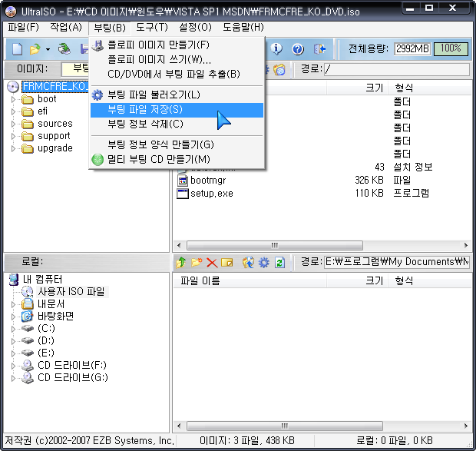Image resolution: width=476 pixels, height=451 pixels.
Task: Expand the CD 드라이브(F:) node
Action: pyautogui.click(x=13, y=366)
